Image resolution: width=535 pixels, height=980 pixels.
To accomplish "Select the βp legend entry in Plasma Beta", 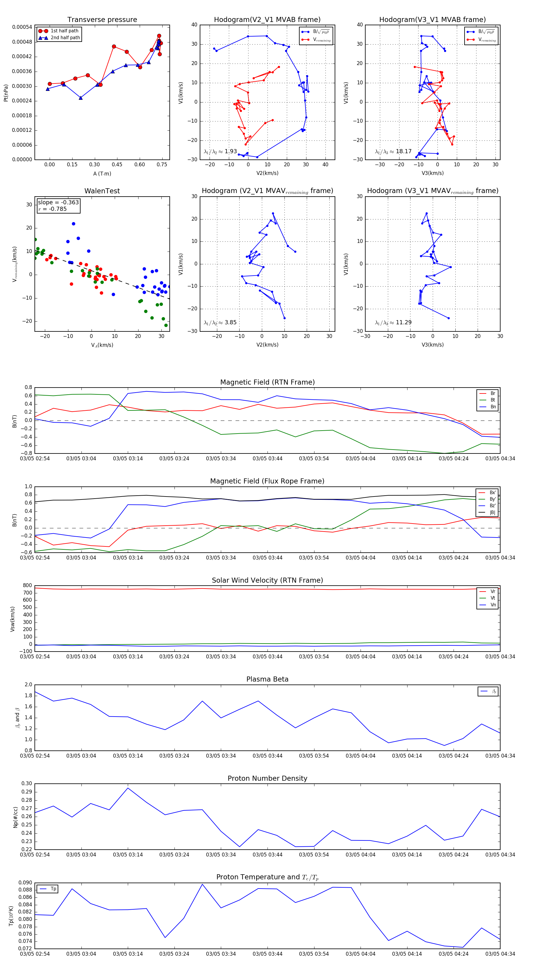I will point(488,691).
